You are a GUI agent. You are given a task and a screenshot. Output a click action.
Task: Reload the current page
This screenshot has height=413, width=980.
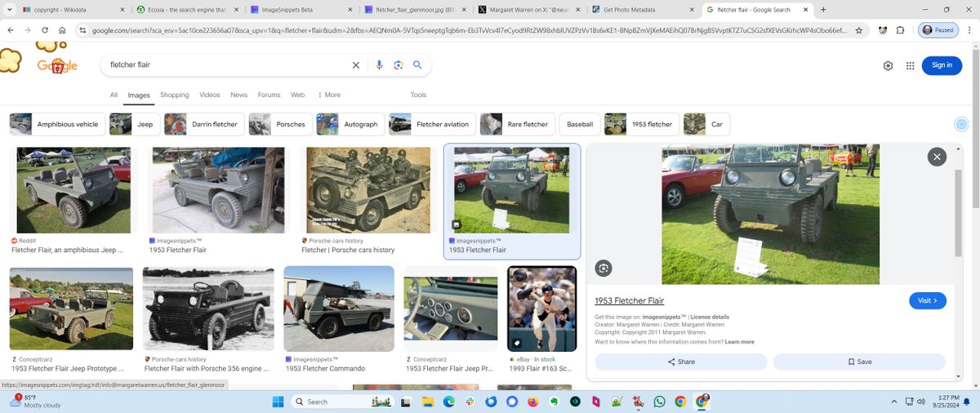click(44, 30)
